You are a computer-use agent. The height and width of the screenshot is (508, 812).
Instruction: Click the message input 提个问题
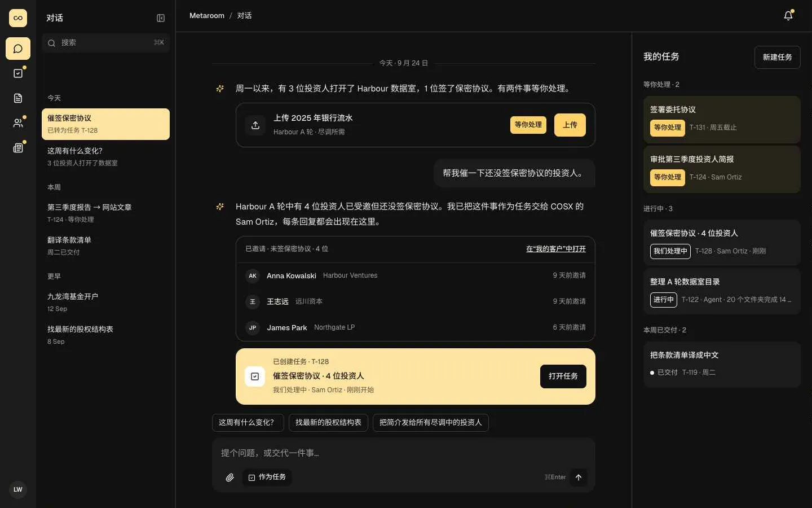click(x=403, y=453)
